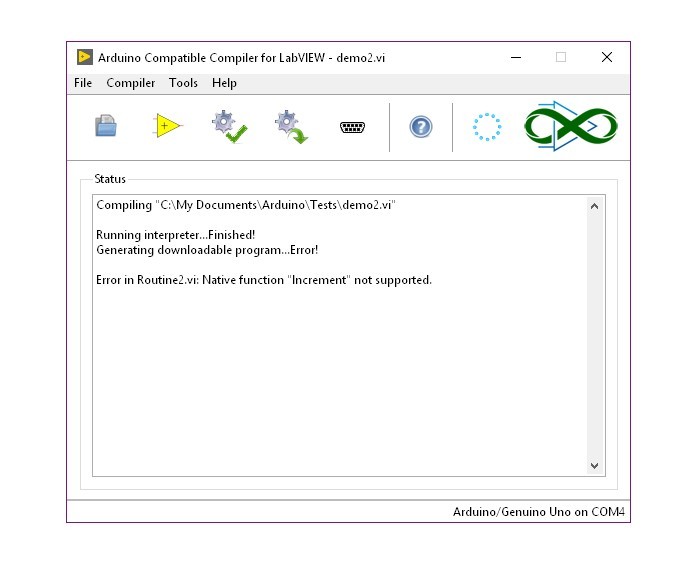
Task: Minimize the compiler window
Action: click(x=516, y=57)
